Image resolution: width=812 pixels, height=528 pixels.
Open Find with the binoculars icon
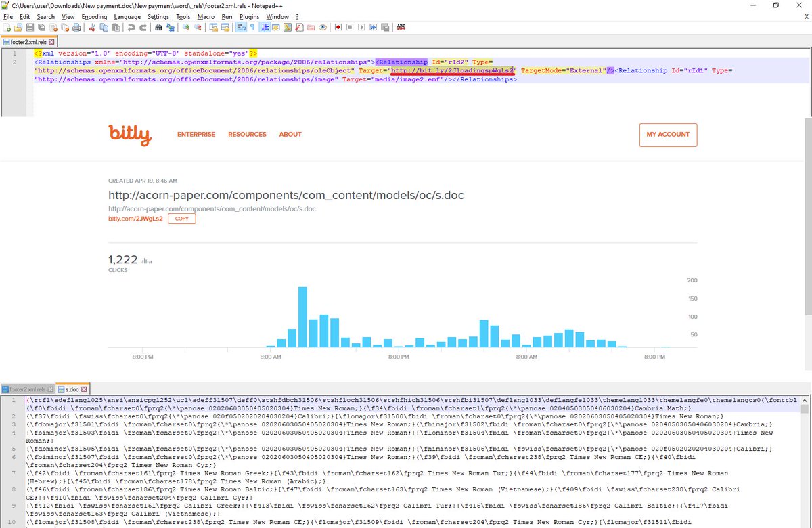(x=158, y=28)
